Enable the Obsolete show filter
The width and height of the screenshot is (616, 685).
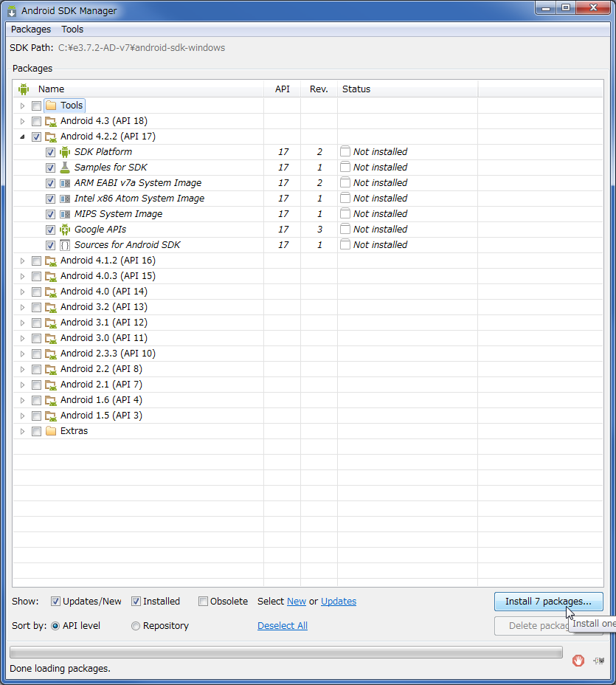[203, 602]
